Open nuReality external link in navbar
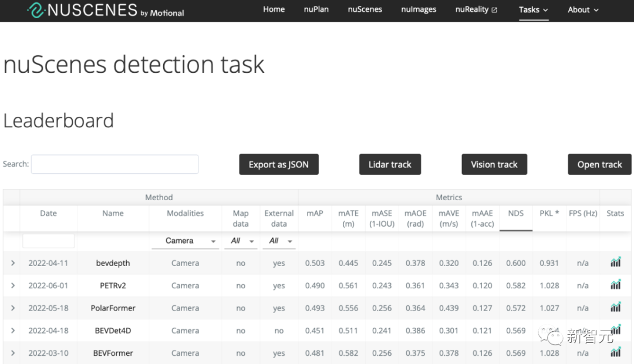Viewport: 634px width, 364px height. point(476,9)
